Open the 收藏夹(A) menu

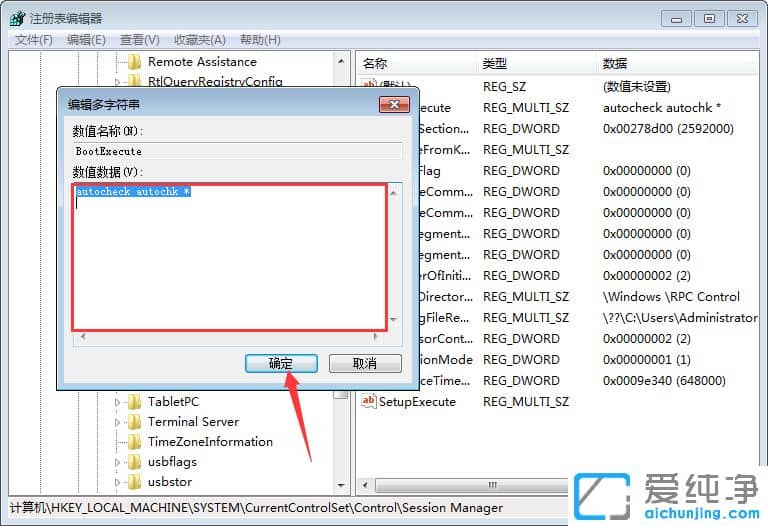tap(199, 40)
